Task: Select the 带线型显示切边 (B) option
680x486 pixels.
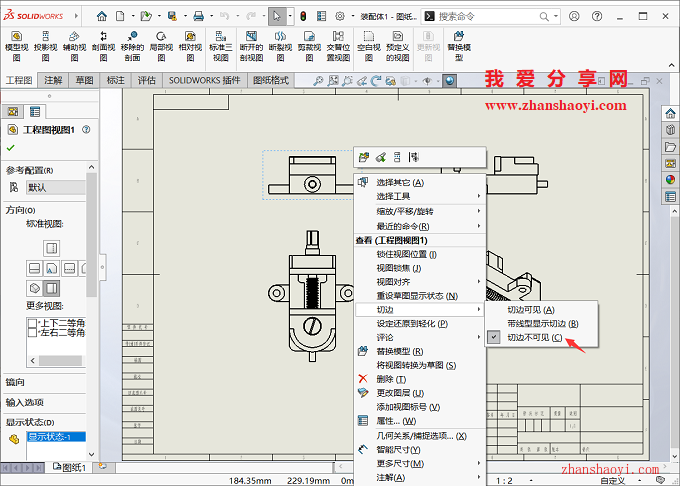Action: pyautogui.click(x=541, y=323)
